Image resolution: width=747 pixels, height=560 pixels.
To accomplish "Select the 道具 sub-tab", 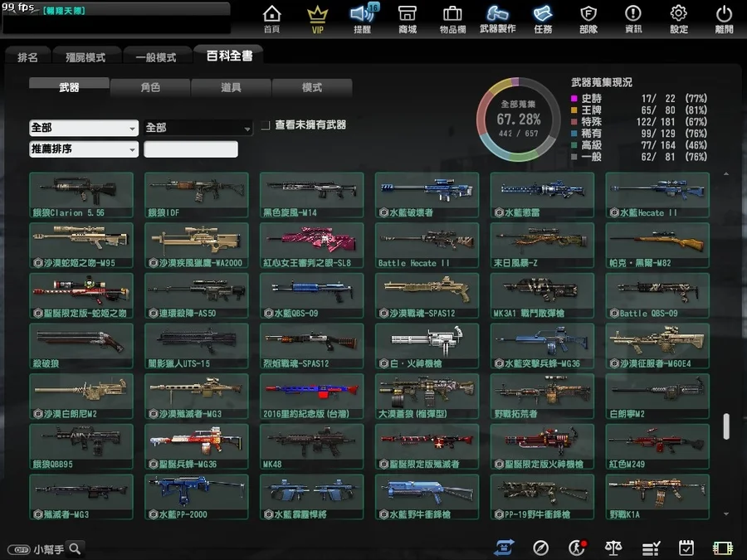I will [231, 87].
